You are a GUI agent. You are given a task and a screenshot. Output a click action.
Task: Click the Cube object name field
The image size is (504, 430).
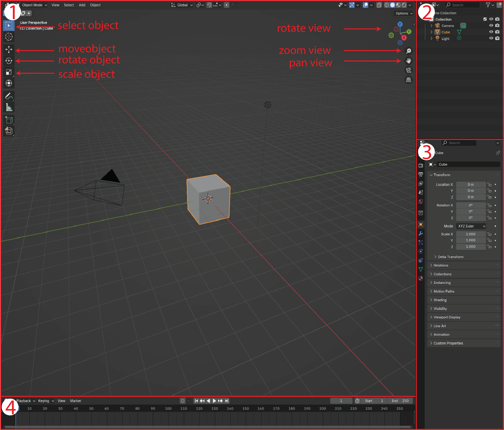(468, 165)
